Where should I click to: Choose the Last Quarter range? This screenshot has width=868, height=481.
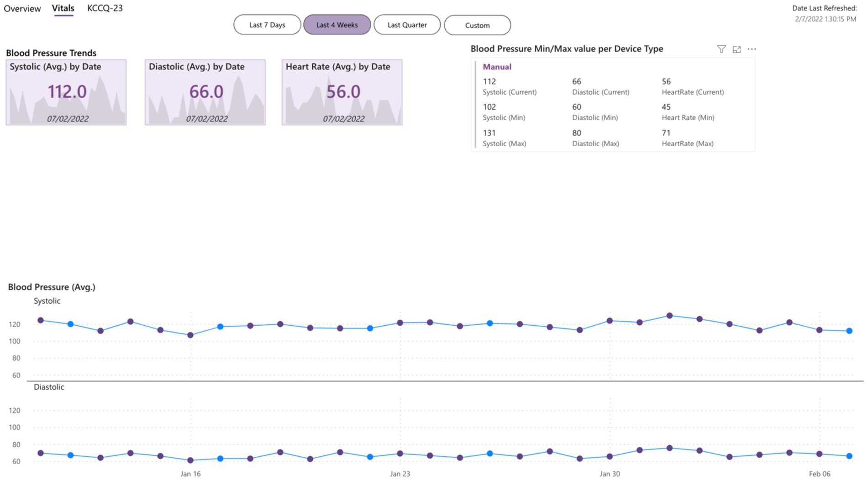(x=407, y=25)
